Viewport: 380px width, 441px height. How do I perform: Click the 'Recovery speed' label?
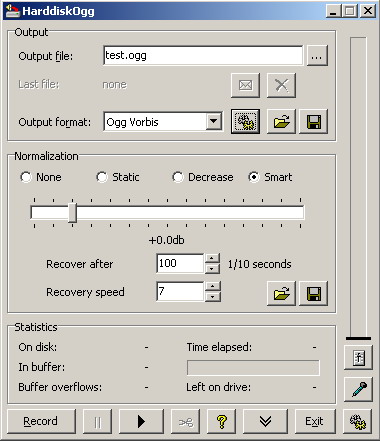(x=85, y=292)
